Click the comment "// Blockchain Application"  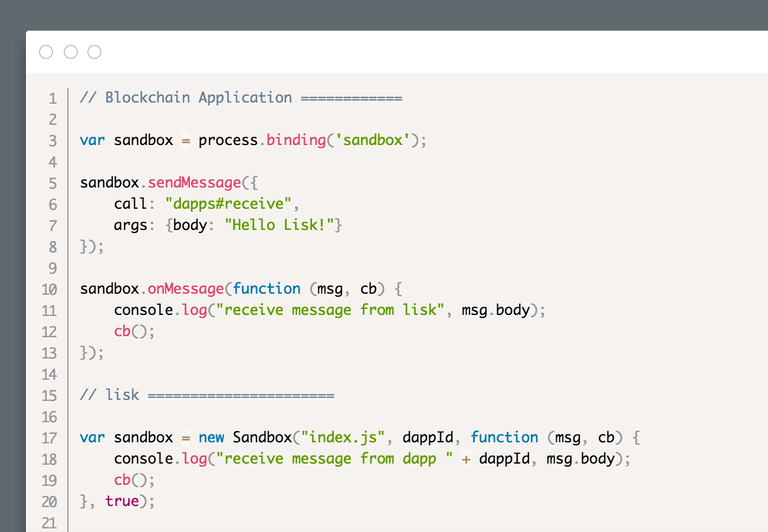pyautogui.click(x=186, y=97)
